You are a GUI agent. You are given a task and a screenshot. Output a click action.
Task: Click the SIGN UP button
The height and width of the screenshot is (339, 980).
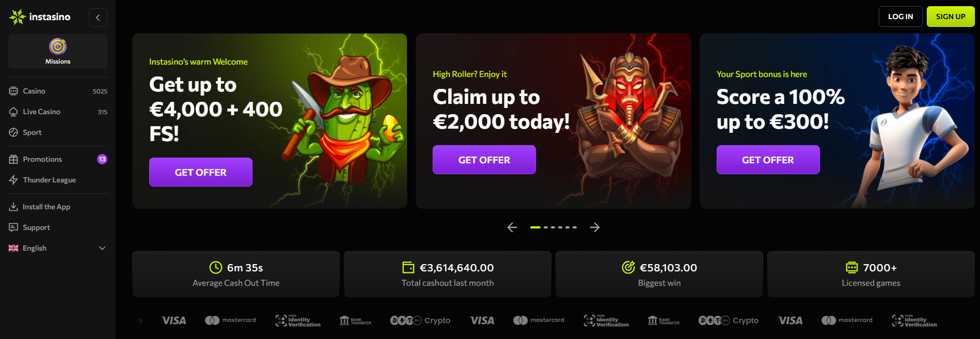click(x=951, y=17)
